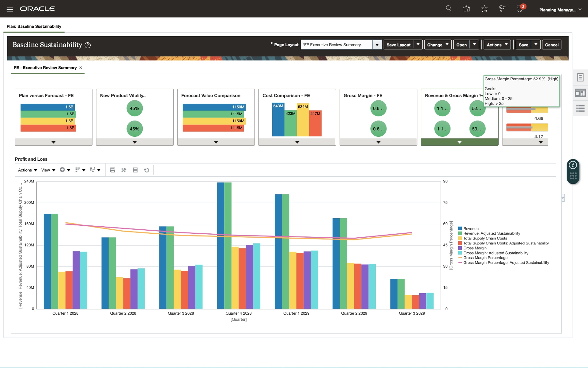Open the info bubble on right edge
Viewport: 588px width, 368px height.
pos(573,165)
